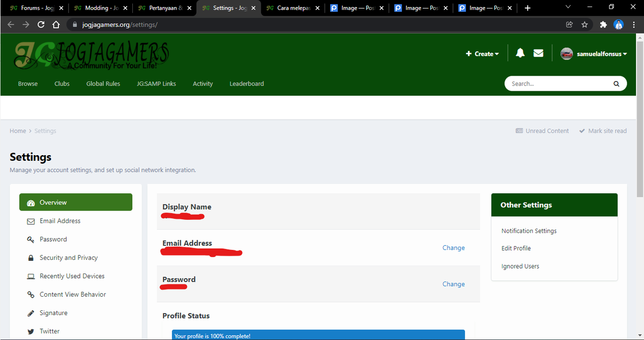The image size is (644, 340).
Task: Open the Browse menu
Action: tap(28, 84)
